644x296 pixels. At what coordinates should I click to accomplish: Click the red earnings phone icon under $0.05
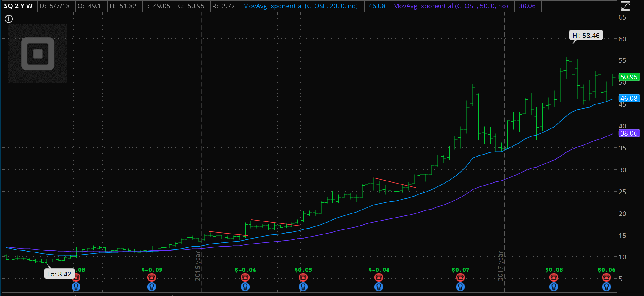[303, 277]
